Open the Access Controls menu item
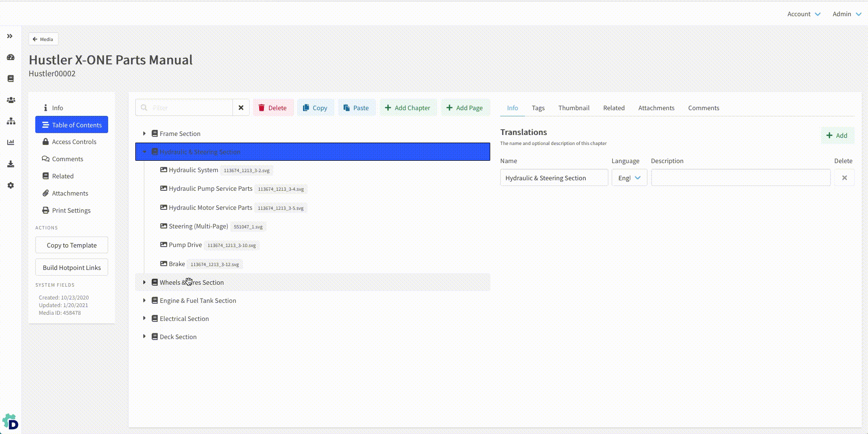Screen dimensions: 868x434 coord(74,142)
